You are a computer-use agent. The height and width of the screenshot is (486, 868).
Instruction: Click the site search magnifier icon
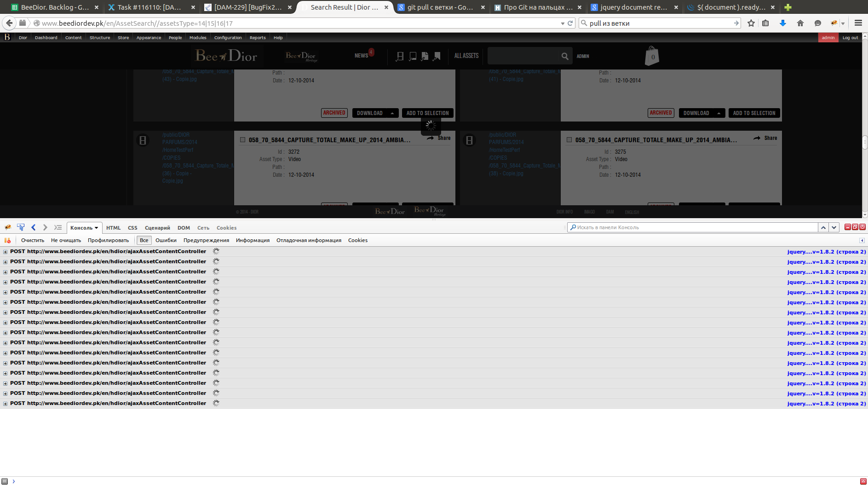565,56
